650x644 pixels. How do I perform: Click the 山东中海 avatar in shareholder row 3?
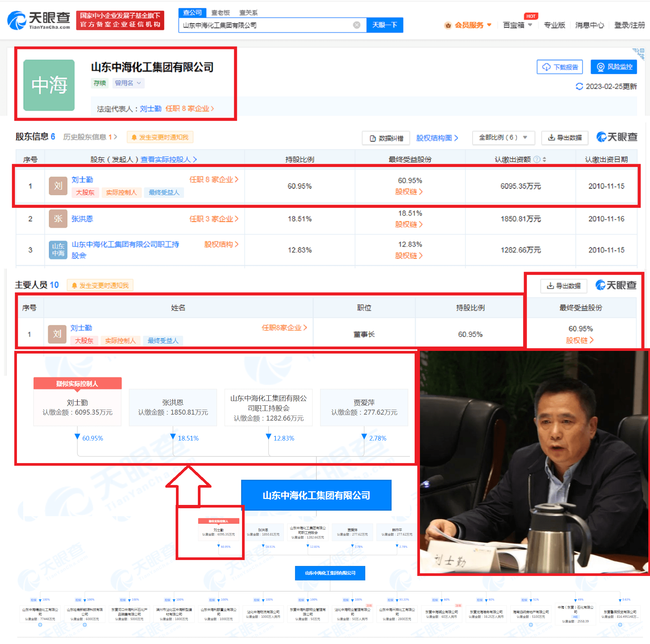(58, 250)
